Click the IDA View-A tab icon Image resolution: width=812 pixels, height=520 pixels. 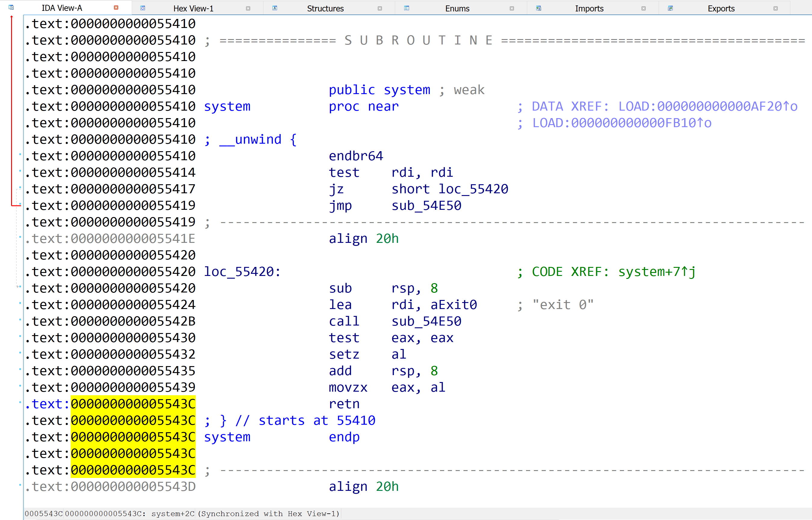pos(11,7)
